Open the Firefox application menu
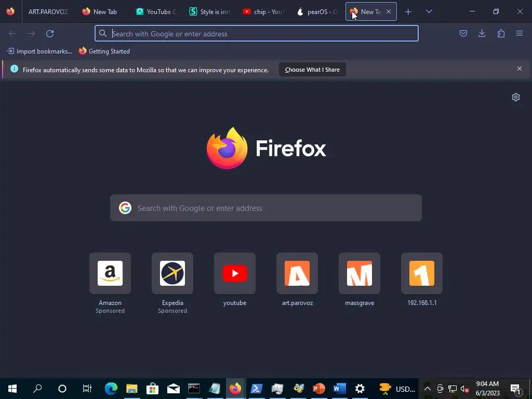 (520, 33)
